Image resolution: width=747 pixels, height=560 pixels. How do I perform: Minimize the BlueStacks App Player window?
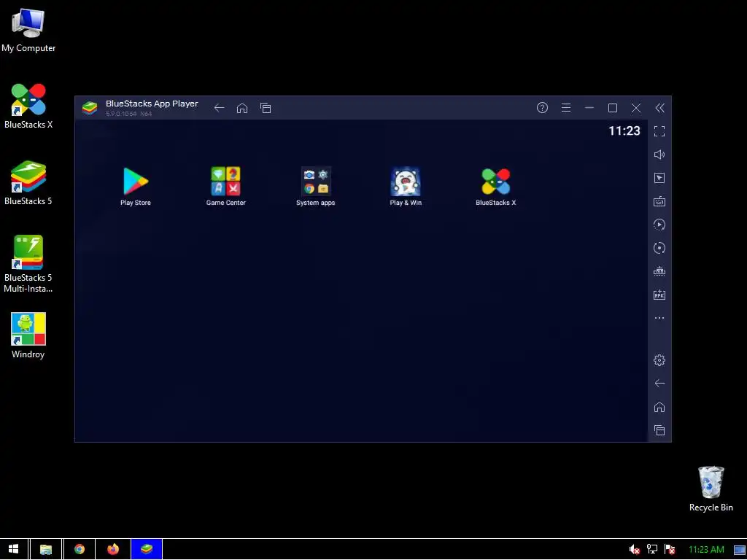(x=589, y=108)
